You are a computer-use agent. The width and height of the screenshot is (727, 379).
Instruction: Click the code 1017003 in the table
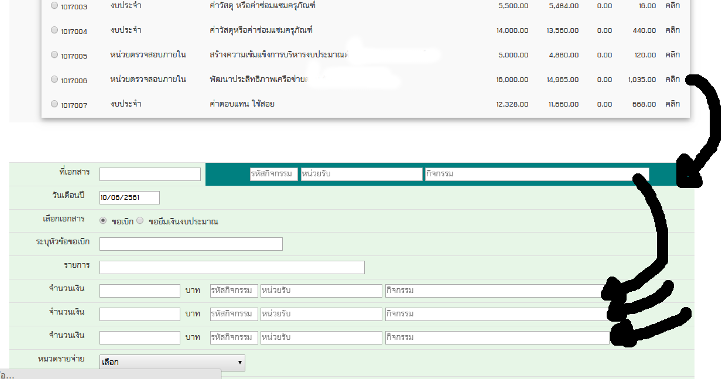click(x=74, y=6)
